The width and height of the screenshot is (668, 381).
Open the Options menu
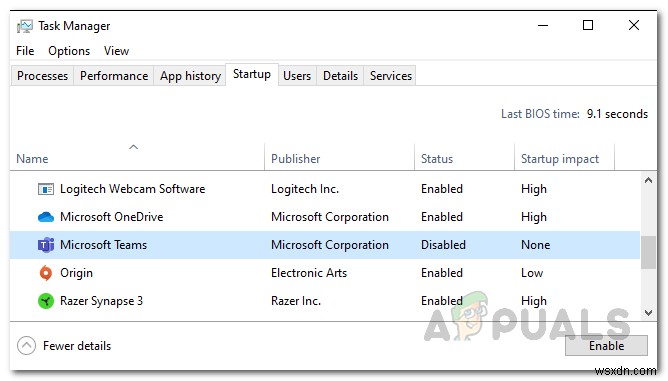(69, 51)
